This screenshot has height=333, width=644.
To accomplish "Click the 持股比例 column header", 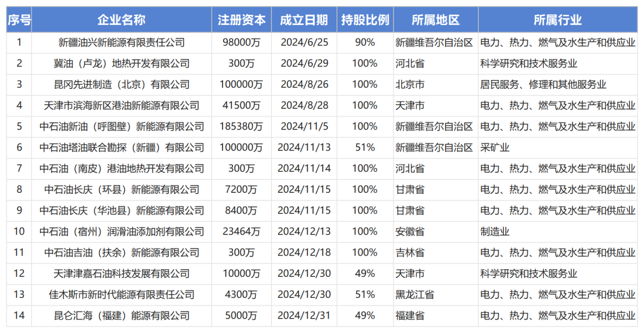I will tap(365, 20).
